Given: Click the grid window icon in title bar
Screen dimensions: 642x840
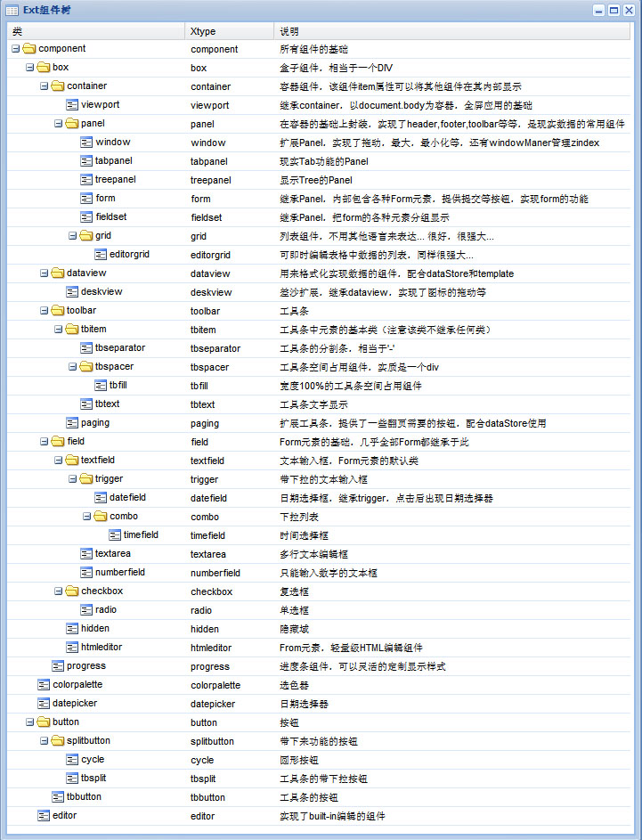Looking at the screenshot, I should point(12,11).
